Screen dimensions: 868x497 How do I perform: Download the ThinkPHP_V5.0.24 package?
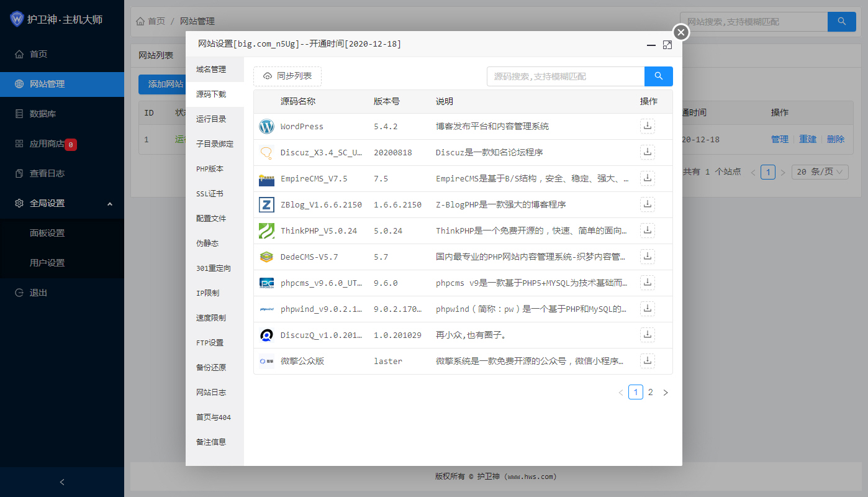tap(648, 230)
